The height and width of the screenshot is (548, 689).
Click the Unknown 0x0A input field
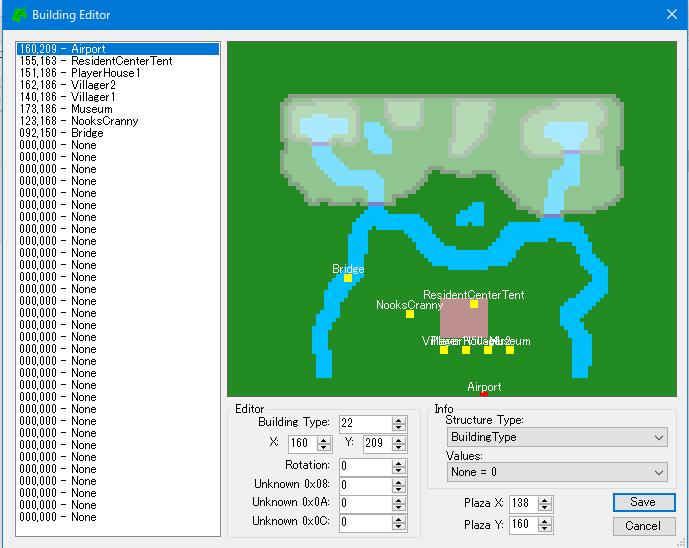click(366, 504)
